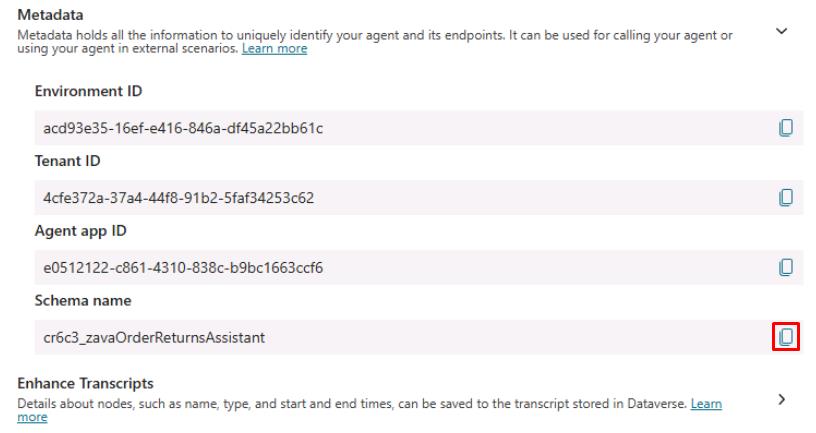Copy the Agent app ID value

pyautogui.click(x=786, y=267)
